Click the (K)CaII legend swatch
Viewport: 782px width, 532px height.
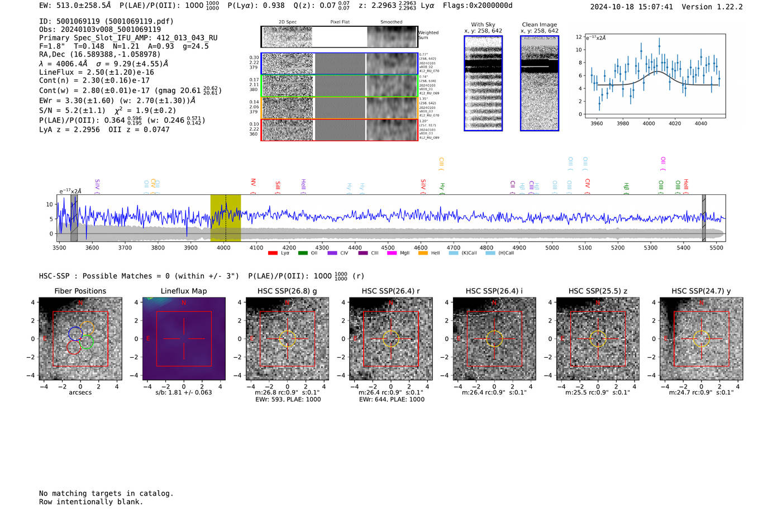coord(454,253)
